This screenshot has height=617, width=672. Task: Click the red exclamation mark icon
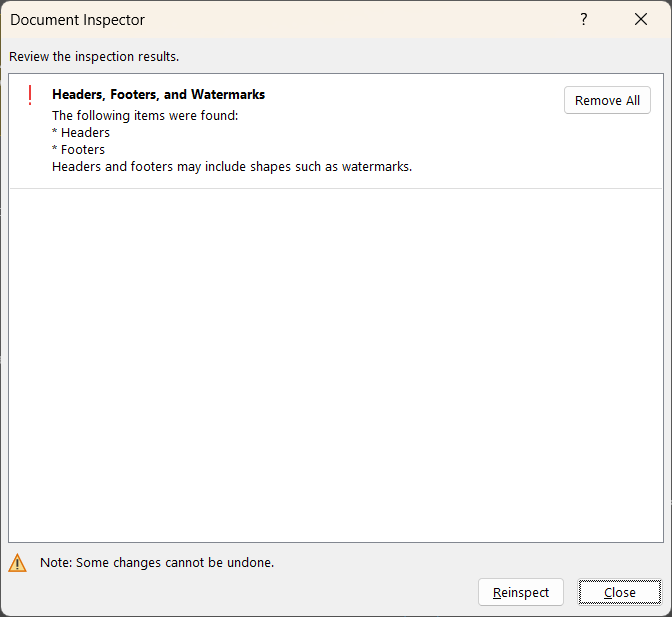tap(30, 96)
